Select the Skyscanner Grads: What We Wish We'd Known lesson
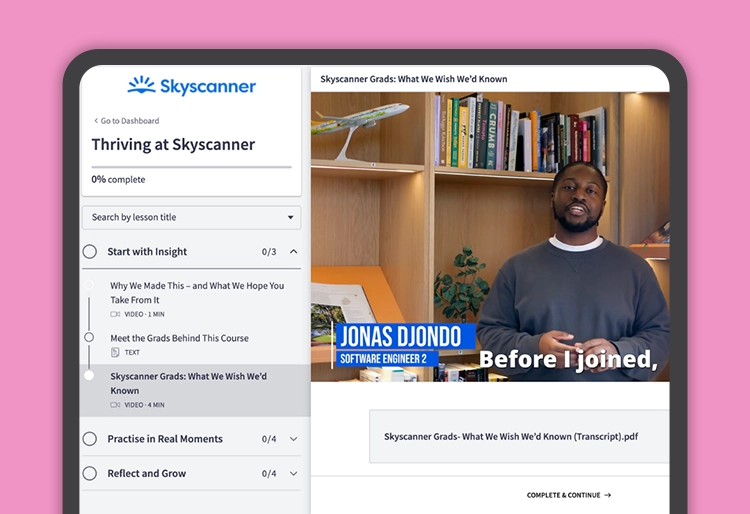This screenshot has width=750, height=514. click(x=195, y=390)
